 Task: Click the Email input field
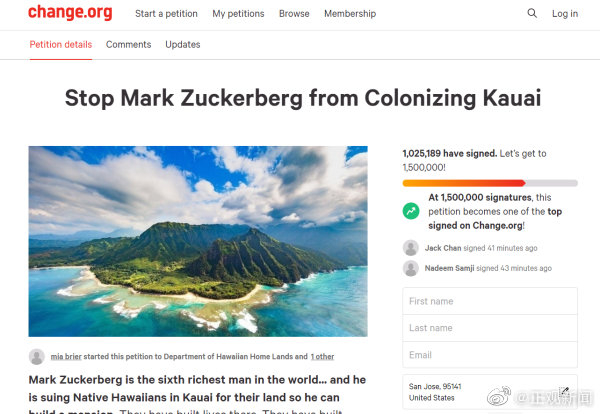[489, 355]
